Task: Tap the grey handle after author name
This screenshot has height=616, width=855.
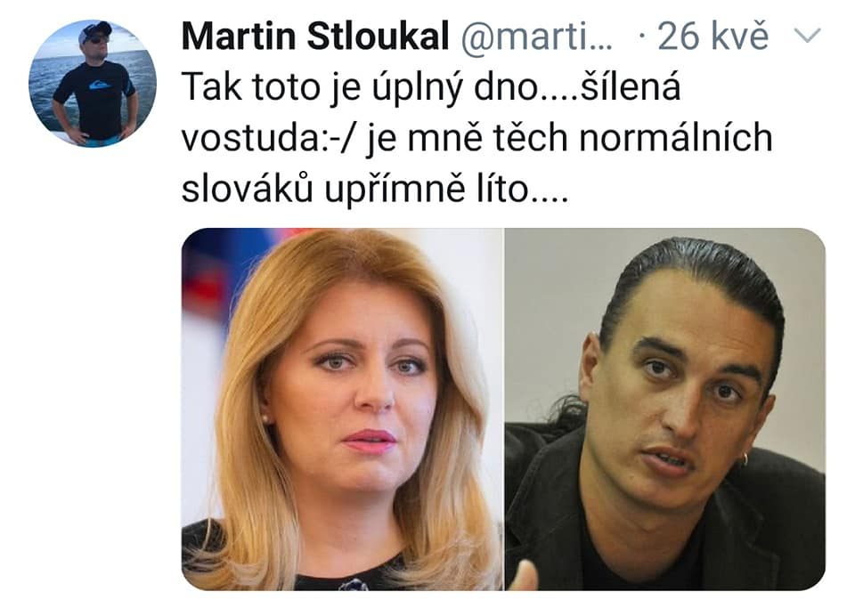Action: pyautogui.click(x=536, y=37)
